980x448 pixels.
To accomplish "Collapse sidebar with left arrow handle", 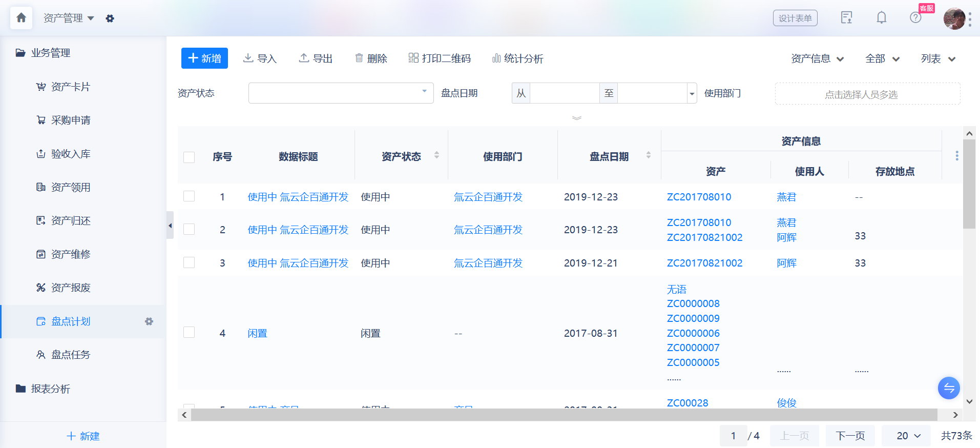I will pyautogui.click(x=170, y=225).
